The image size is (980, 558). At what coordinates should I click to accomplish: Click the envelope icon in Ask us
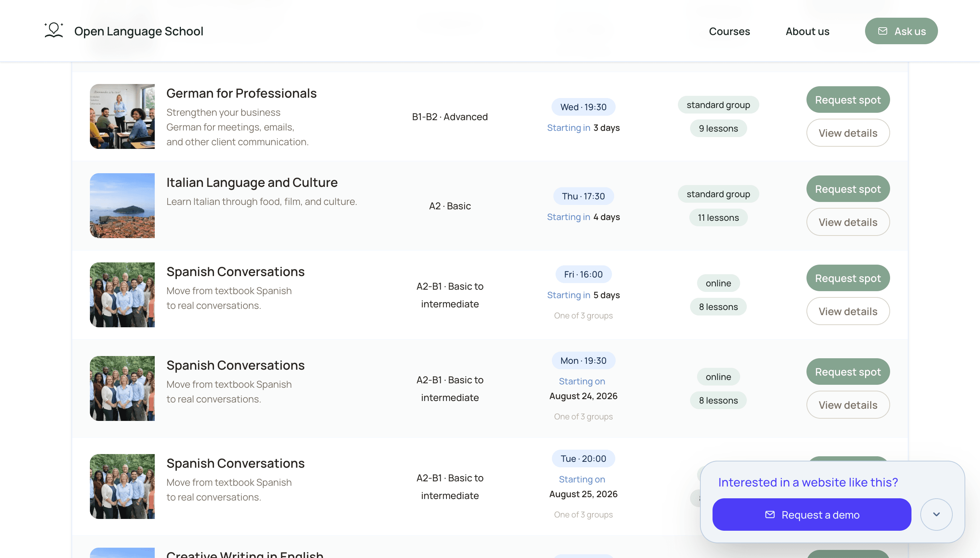(883, 31)
